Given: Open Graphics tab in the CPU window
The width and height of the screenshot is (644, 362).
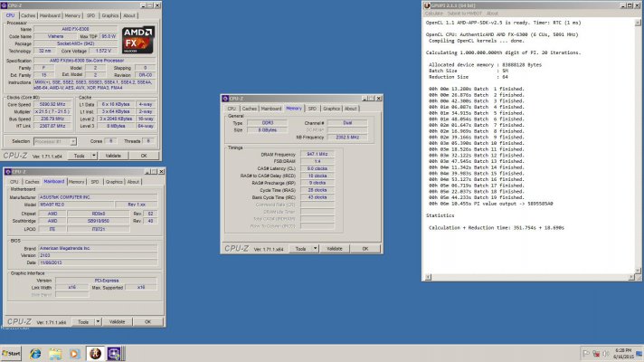Looking at the screenshot, I should (110, 15).
